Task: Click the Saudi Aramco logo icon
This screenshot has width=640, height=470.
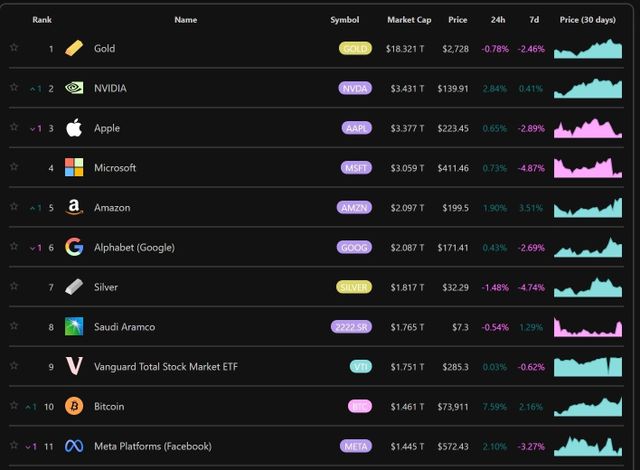Action: [74, 327]
